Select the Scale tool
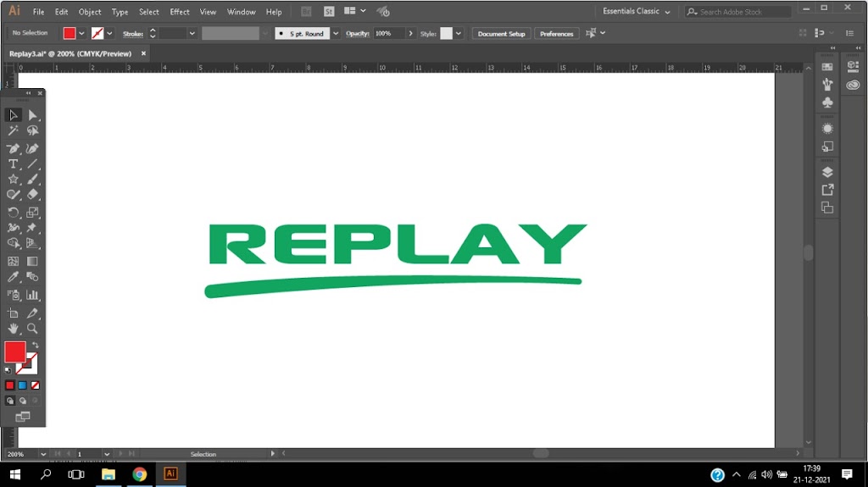This screenshot has width=868, height=487. point(33,213)
